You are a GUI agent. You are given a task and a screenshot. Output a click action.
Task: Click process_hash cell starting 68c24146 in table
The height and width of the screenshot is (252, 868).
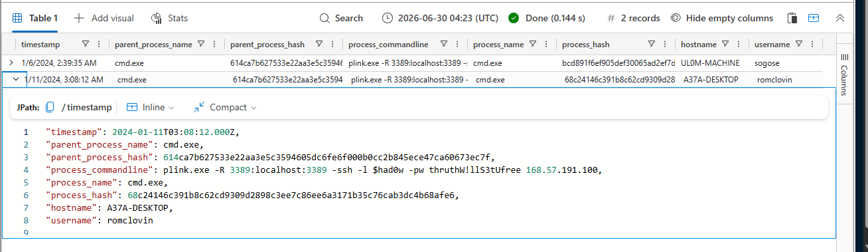620,80
